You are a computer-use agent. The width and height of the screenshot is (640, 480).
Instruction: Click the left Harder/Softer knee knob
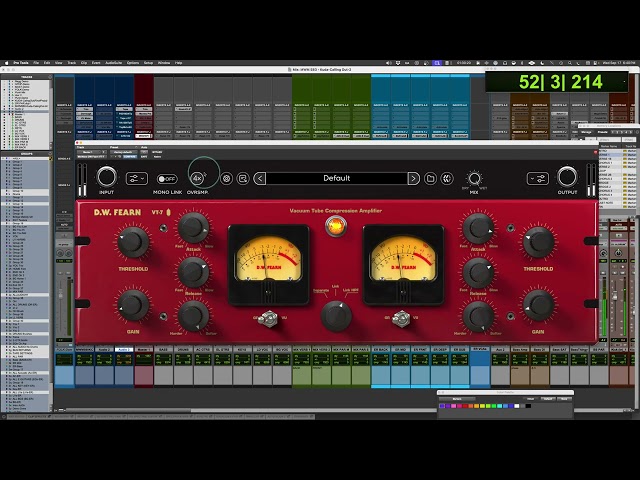(193, 316)
